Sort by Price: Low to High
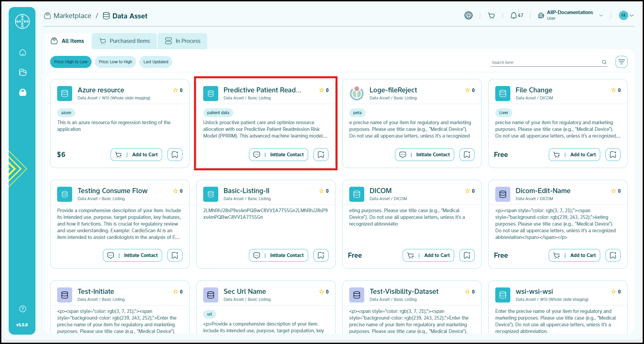Image resolution: width=644 pixels, height=344 pixels. coord(115,62)
